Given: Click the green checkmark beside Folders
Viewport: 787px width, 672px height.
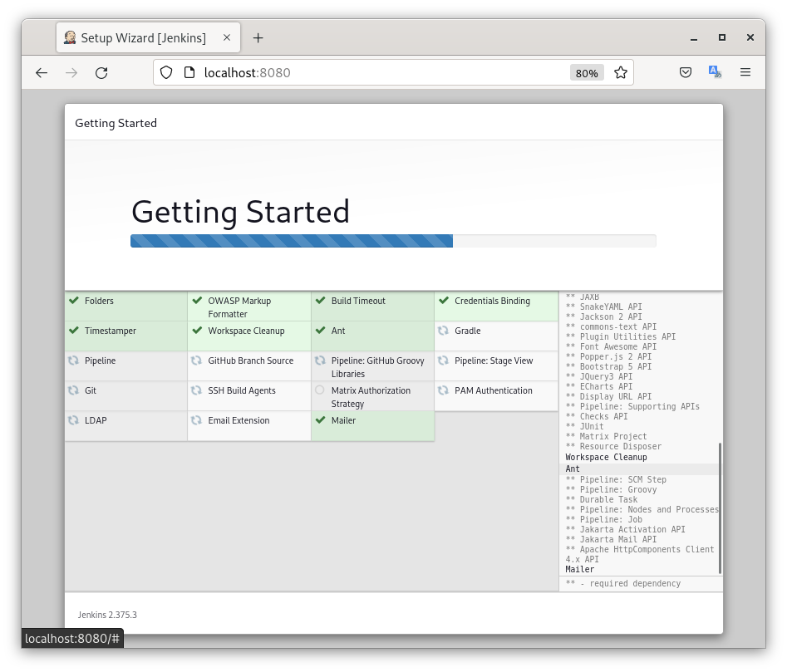Looking at the screenshot, I should tap(74, 301).
